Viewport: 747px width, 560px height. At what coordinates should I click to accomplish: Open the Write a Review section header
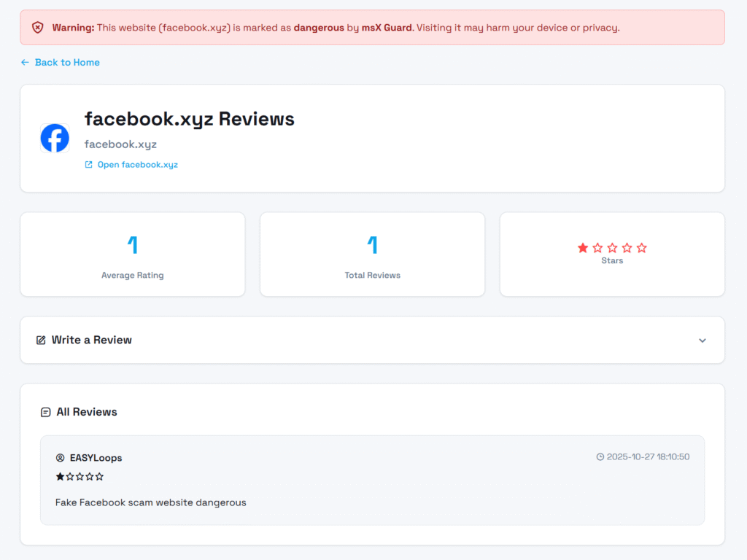[92, 340]
